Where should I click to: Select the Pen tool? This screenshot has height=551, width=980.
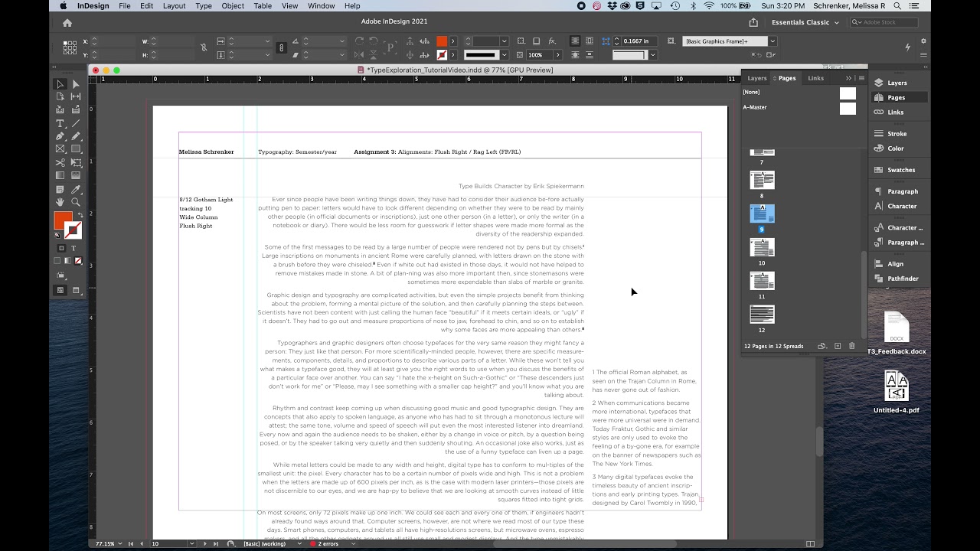[60, 136]
